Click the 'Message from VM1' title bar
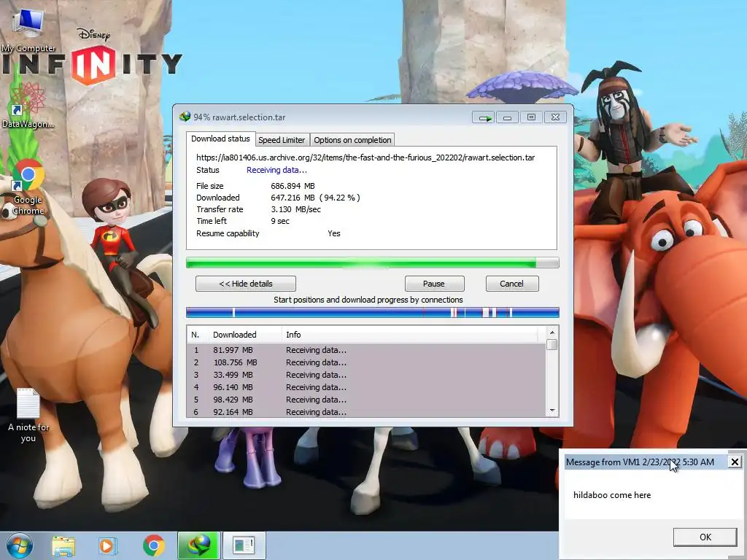 point(646,462)
